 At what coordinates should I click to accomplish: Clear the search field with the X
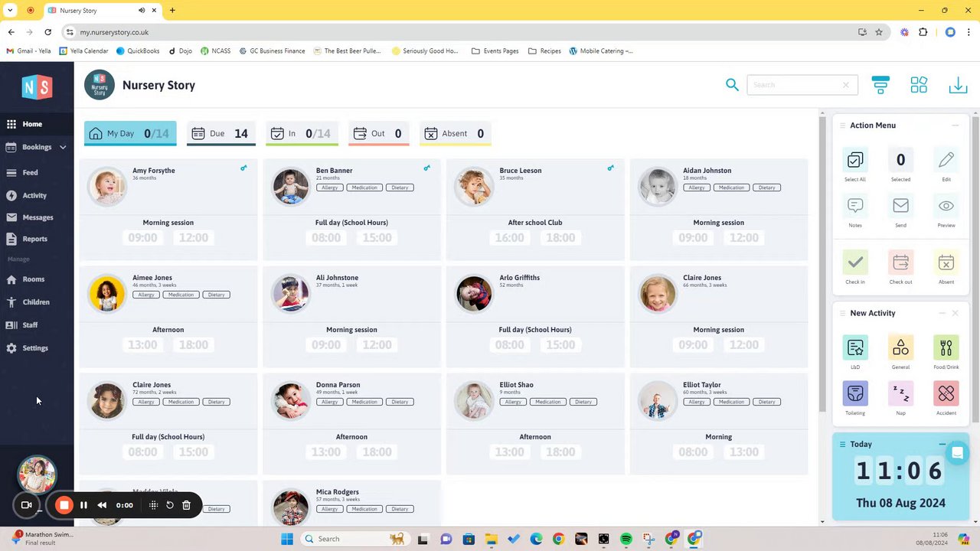846,85
